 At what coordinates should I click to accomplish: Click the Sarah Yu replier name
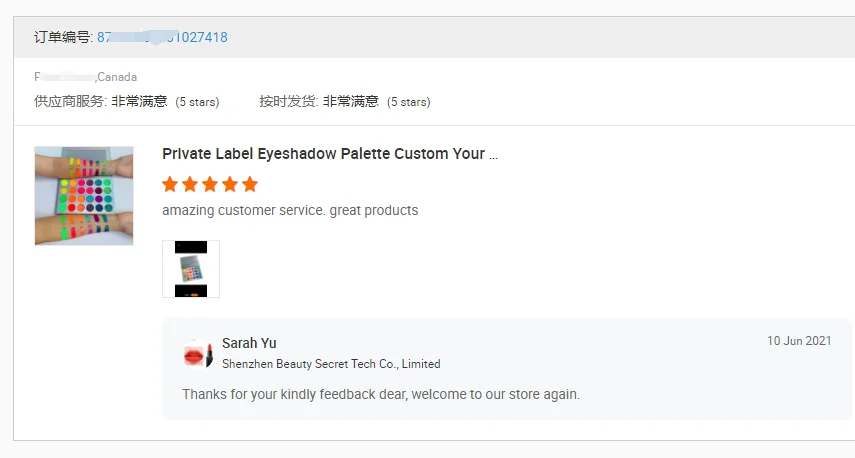[x=250, y=343]
